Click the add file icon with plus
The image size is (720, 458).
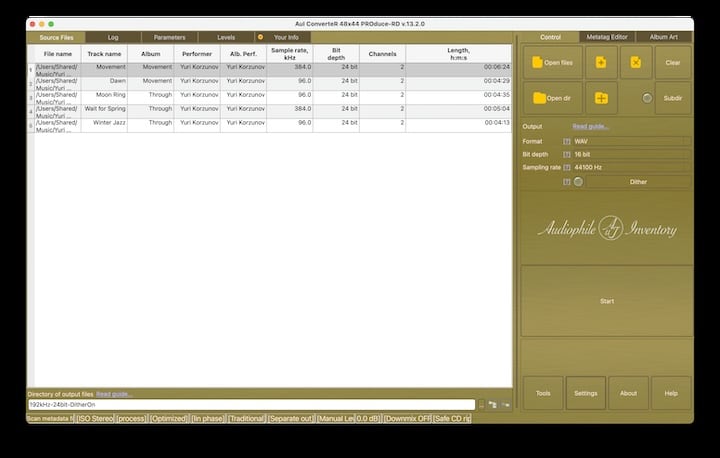(601, 62)
